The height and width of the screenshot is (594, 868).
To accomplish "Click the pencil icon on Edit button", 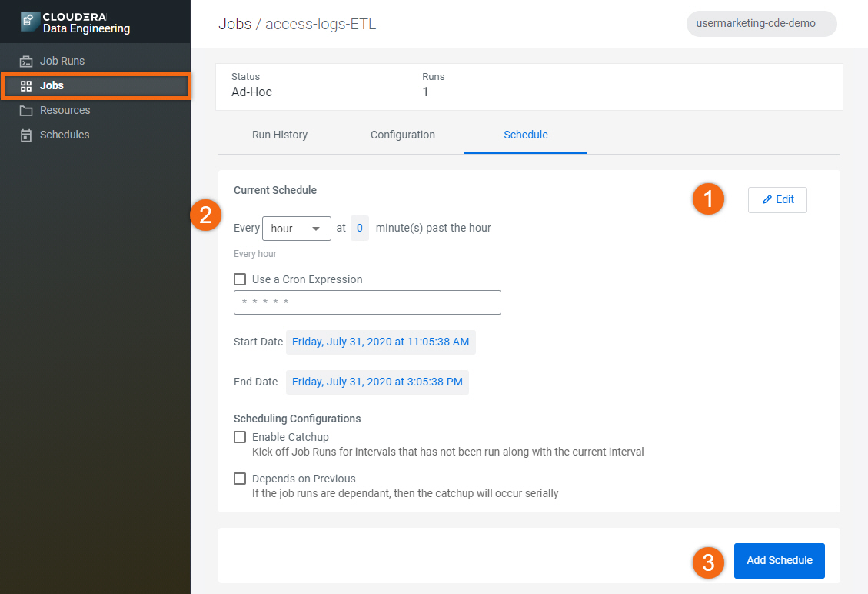I will pos(767,199).
